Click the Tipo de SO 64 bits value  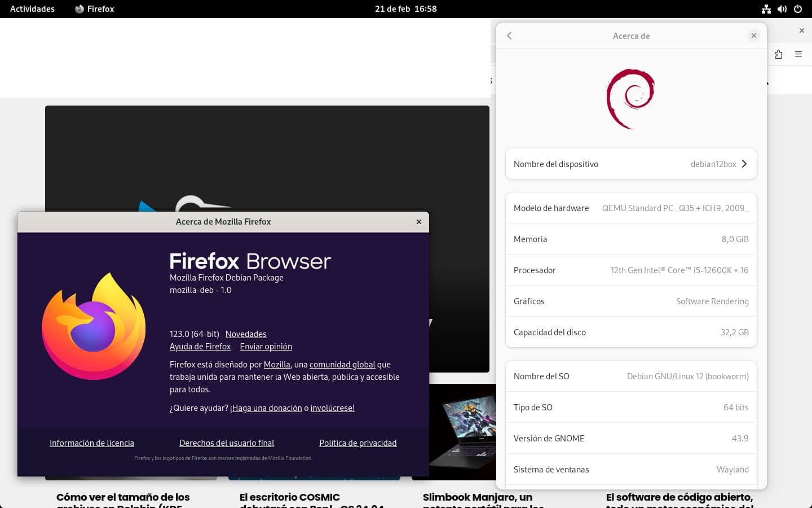[x=736, y=408]
